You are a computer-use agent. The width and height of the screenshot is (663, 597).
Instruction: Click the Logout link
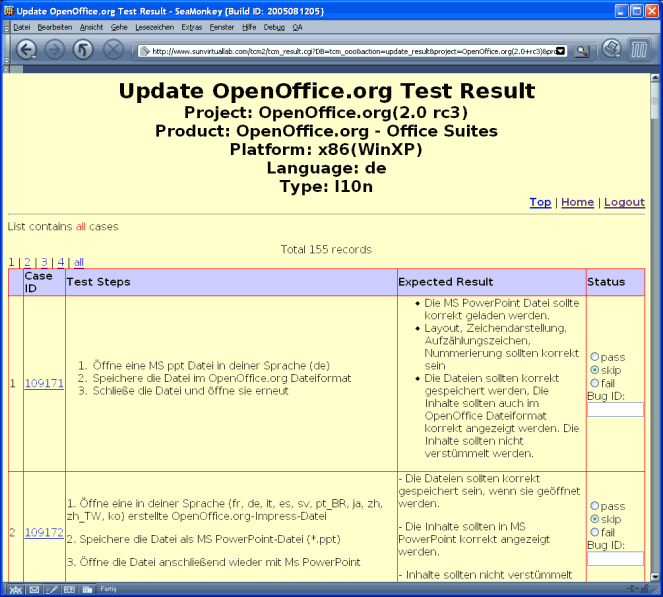coord(624,202)
